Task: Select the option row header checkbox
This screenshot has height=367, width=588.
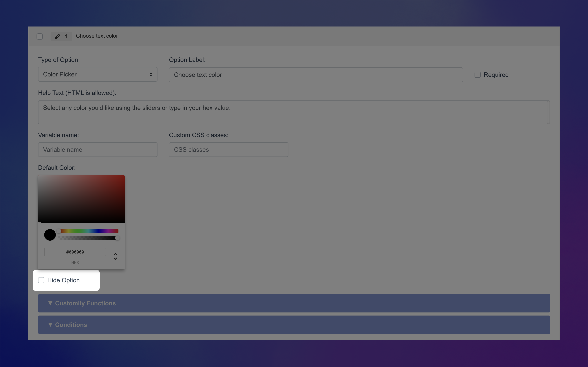Action: 40,36
